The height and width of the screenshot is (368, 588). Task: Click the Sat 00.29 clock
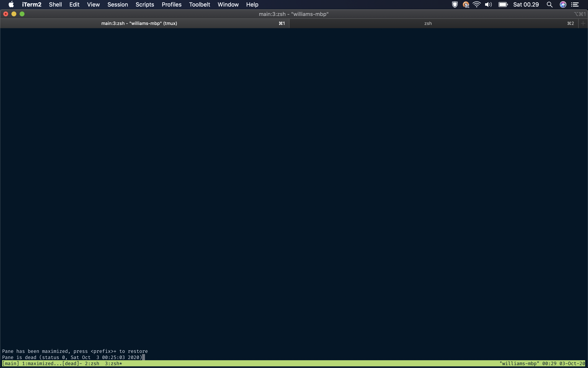(x=526, y=4)
